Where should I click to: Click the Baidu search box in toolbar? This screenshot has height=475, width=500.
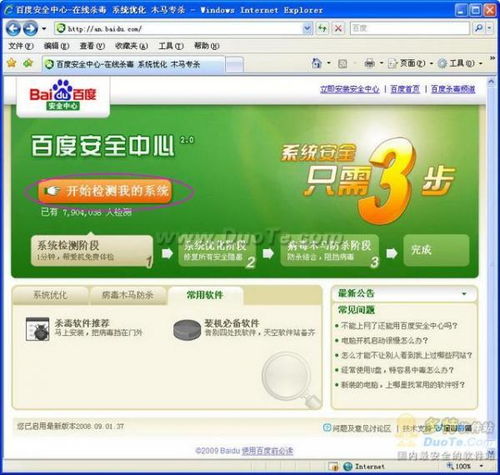coord(410,28)
